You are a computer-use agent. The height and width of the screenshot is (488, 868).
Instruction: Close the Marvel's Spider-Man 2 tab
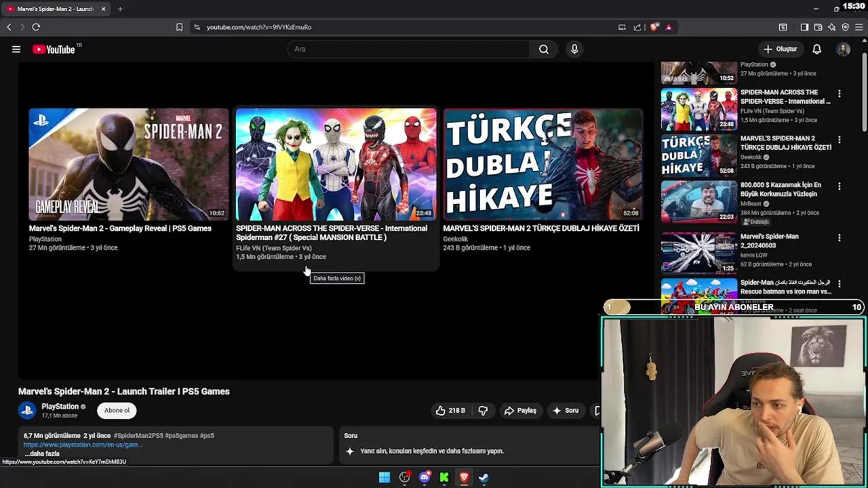coord(104,9)
